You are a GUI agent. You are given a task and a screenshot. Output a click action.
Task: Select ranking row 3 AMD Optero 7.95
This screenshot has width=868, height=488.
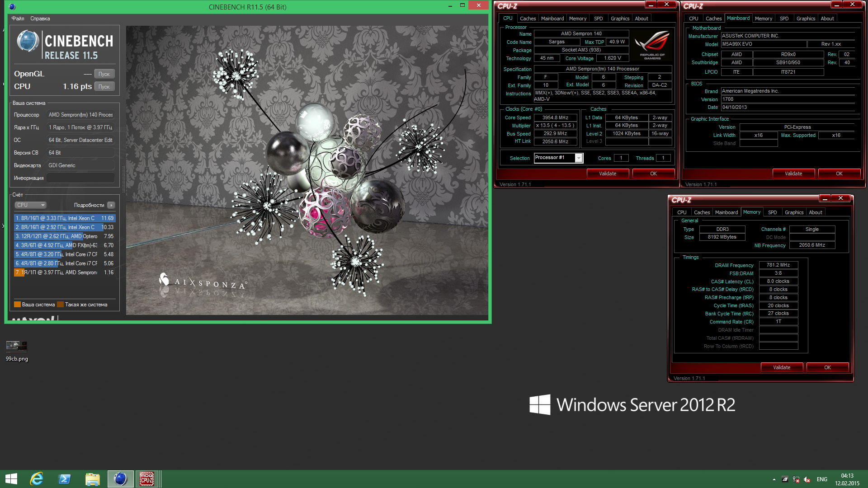(x=65, y=236)
